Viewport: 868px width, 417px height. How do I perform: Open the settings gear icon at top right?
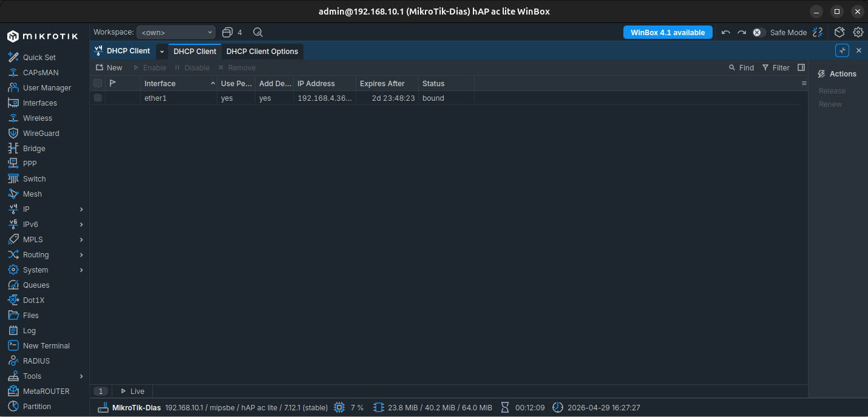click(x=858, y=32)
